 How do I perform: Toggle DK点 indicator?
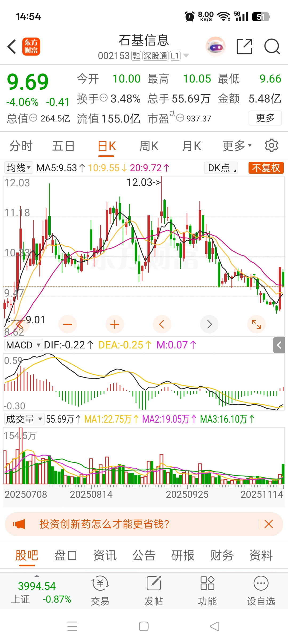pos(221,168)
